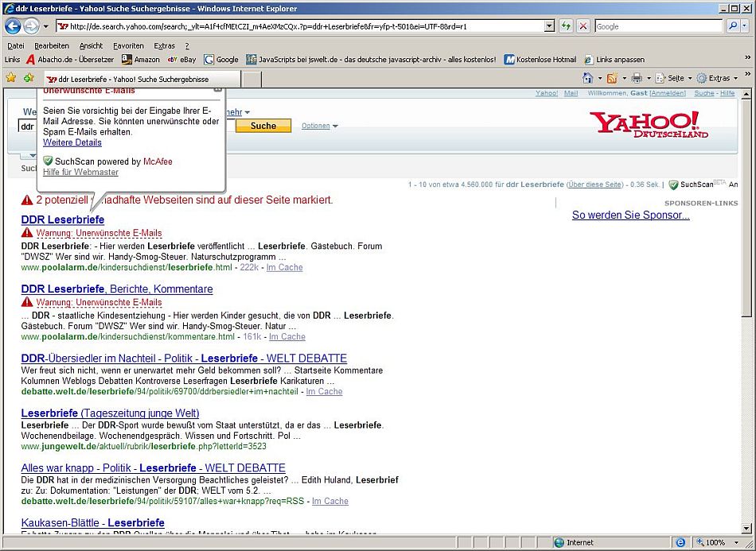The image size is (756, 551).
Task: Open the Extras menu in the menu bar
Action: [x=165, y=46]
